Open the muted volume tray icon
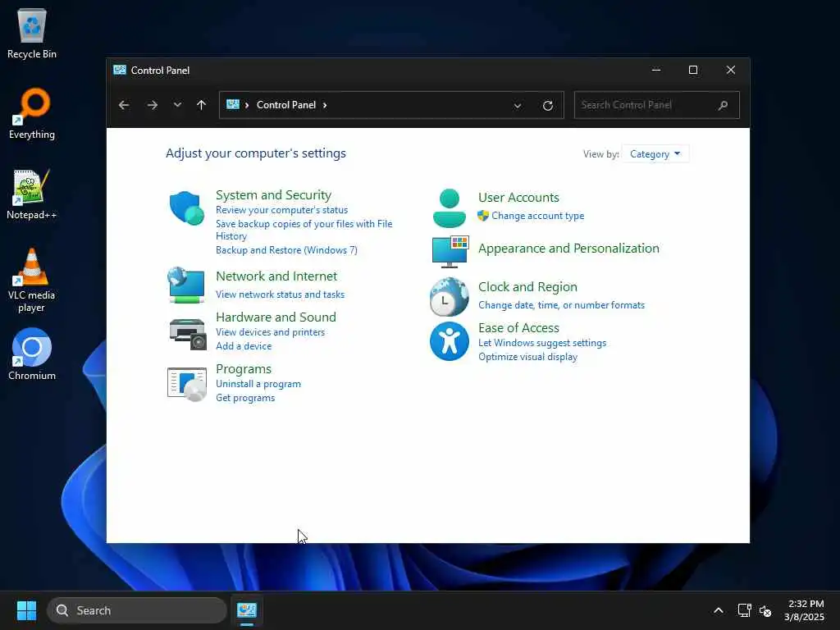The height and width of the screenshot is (630, 840). (765, 610)
